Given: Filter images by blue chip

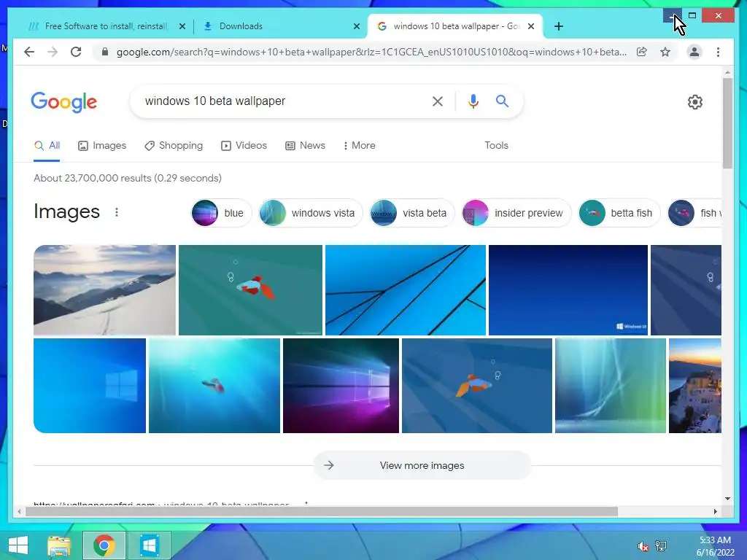Looking at the screenshot, I should click(220, 213).
